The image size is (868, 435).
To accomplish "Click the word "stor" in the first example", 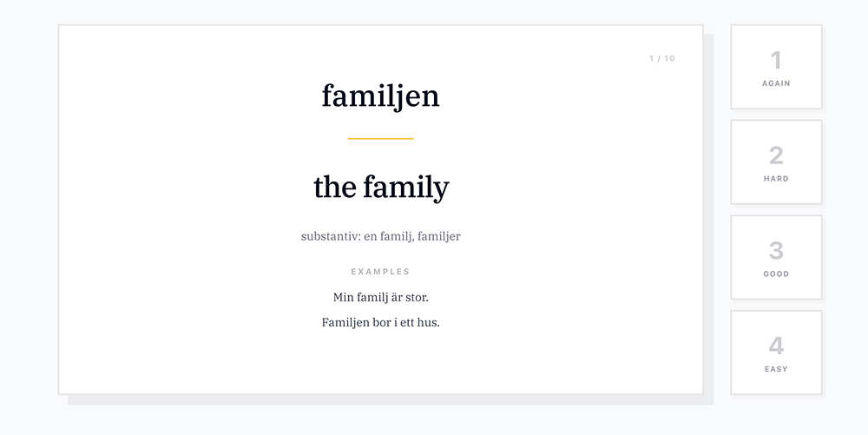I will pyautogui.click(x=415, y=298).
